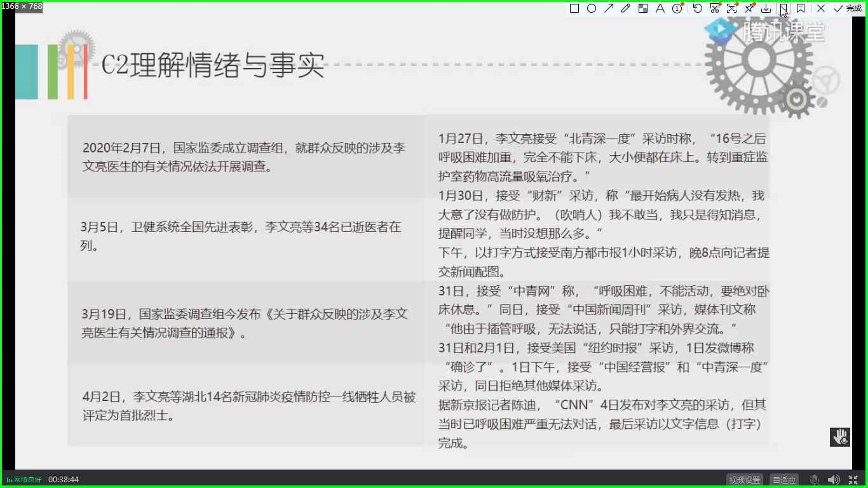
Task: Click the document icon under the cursor
Action: point(783,8)
